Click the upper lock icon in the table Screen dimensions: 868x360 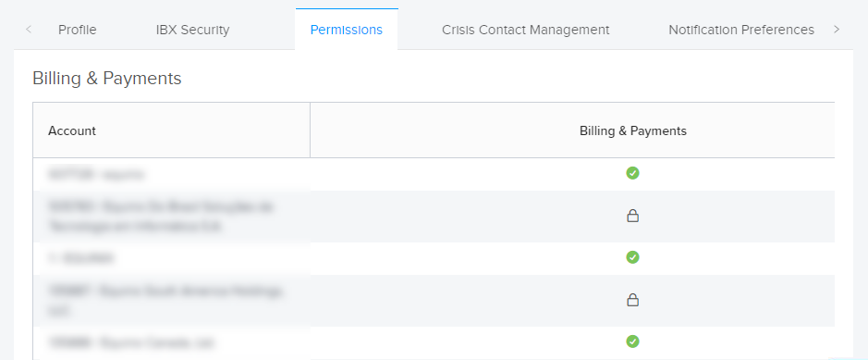632,216
